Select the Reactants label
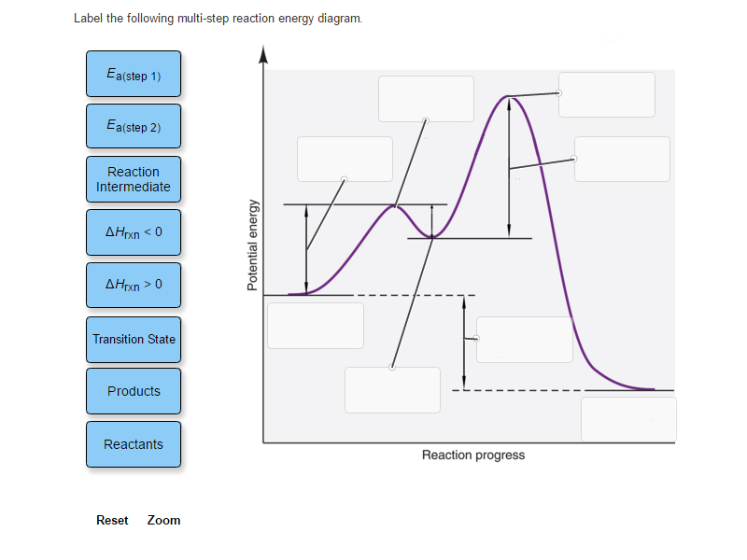747x560 pixels. tap(133, 444)
